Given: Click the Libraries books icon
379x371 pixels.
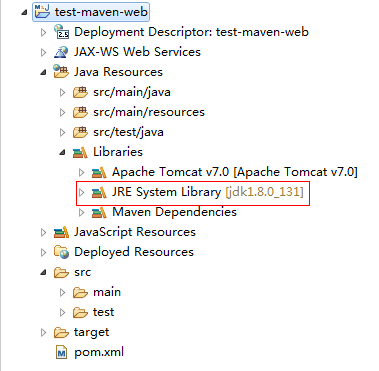Looking at the screenshot, I should point(80,152).
